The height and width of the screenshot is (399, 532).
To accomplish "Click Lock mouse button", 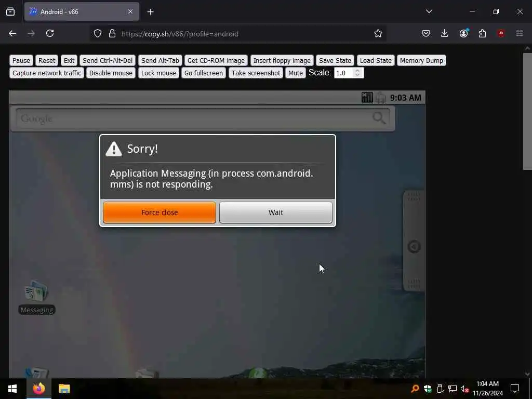I will [158, 73].
